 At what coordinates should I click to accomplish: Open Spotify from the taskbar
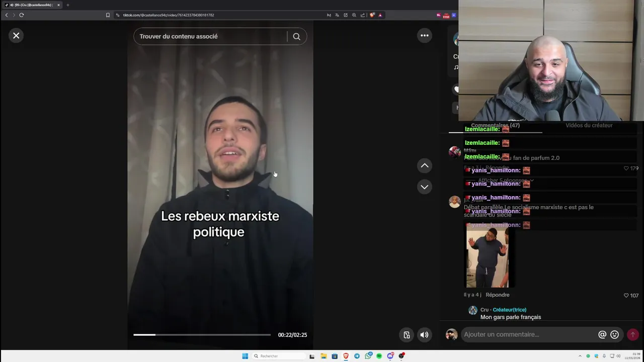pos(379,356)
